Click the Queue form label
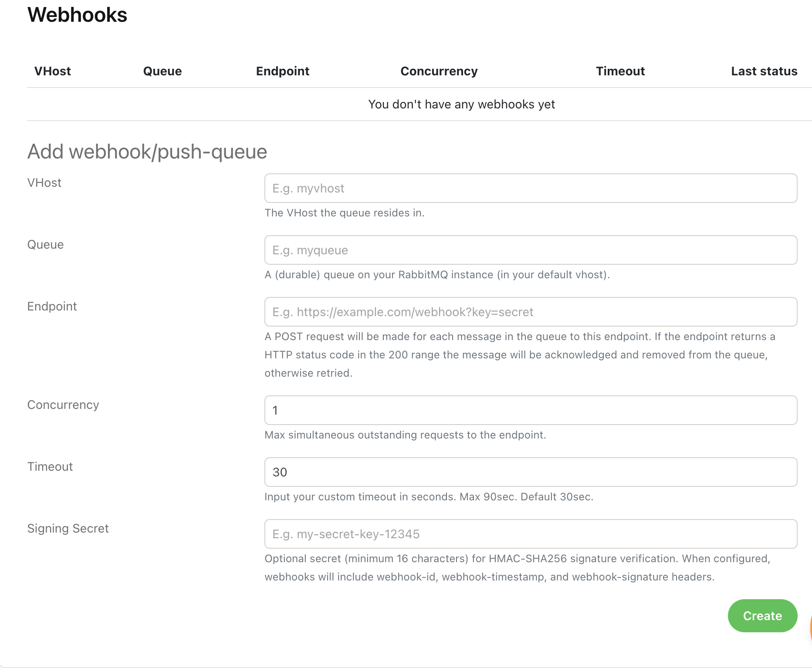Viewport: 812px width, 668px height. (46, 244)
